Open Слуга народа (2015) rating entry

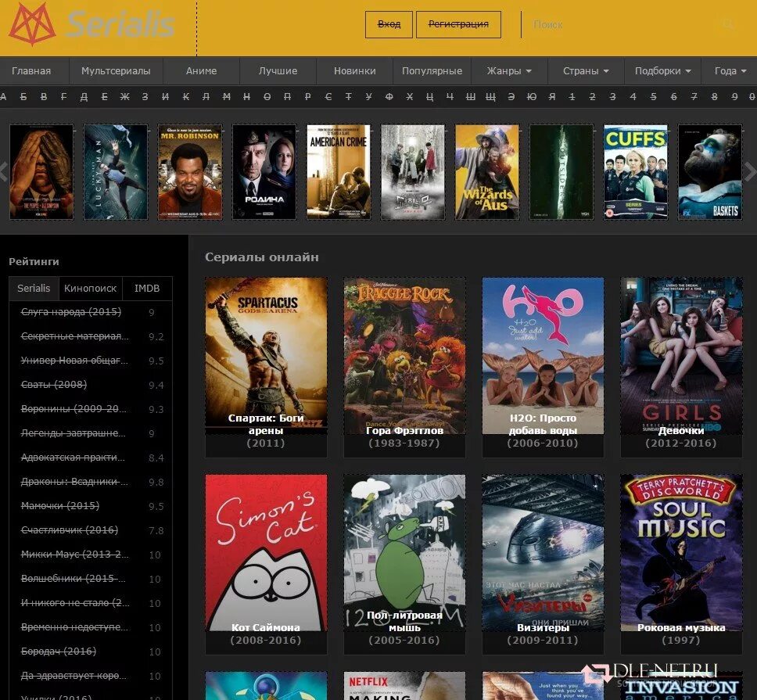(x=71, y=312)
